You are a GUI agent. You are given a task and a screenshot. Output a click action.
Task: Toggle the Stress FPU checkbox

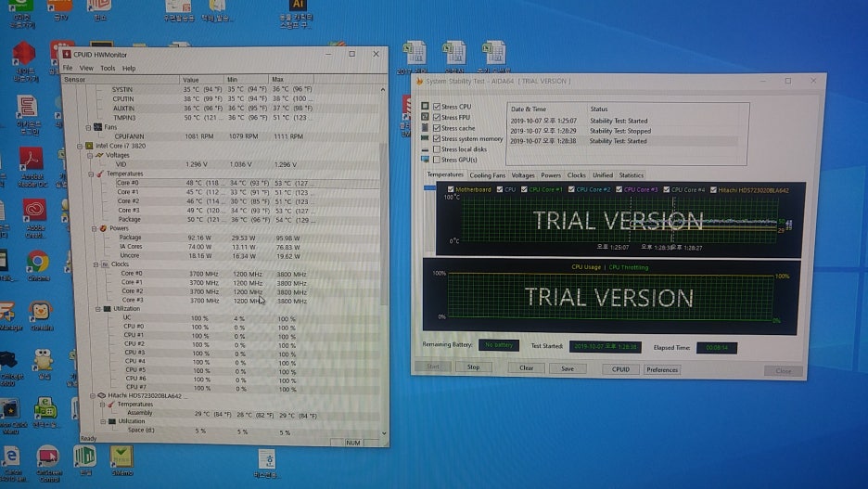[437, 118]
